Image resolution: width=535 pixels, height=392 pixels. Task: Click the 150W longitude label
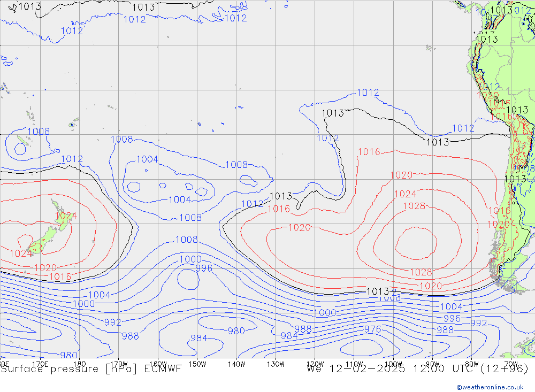click(197, 364)
